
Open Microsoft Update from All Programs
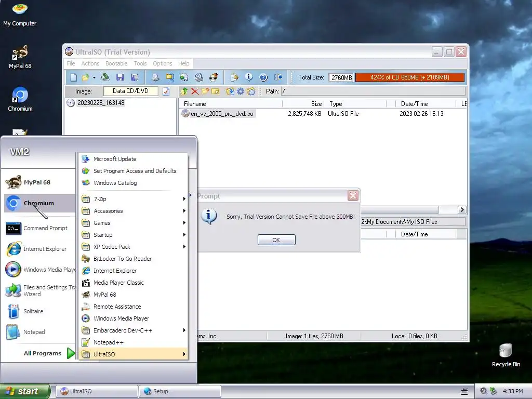133,159
